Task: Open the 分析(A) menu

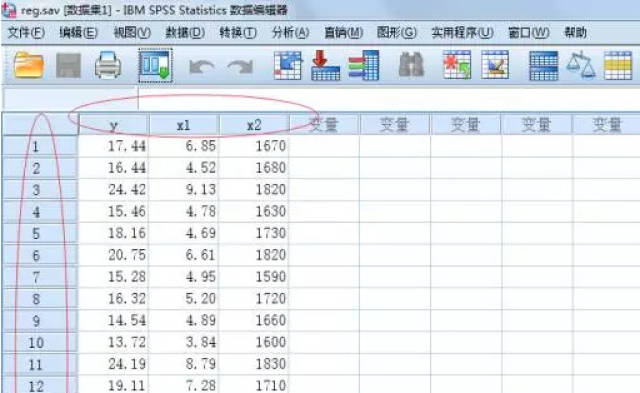Action: coord(290,32)
